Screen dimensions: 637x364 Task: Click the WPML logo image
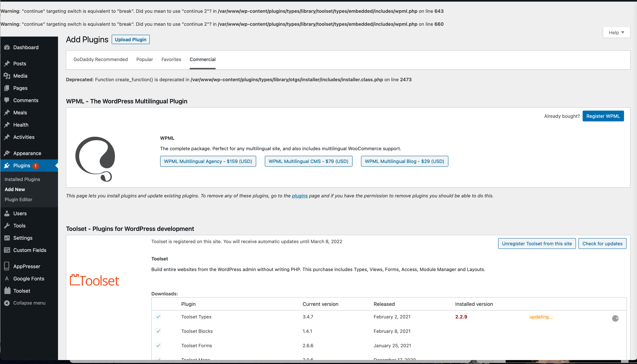[95, 159]
